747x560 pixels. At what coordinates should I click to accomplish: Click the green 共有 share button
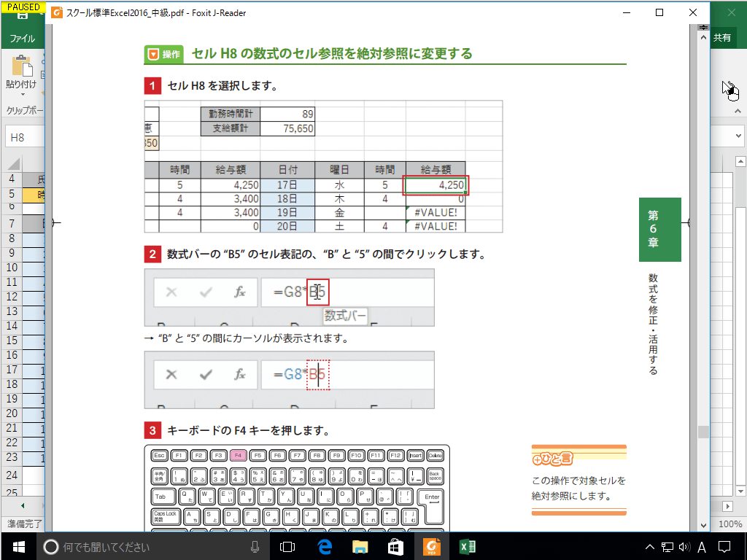click(723, 37)
